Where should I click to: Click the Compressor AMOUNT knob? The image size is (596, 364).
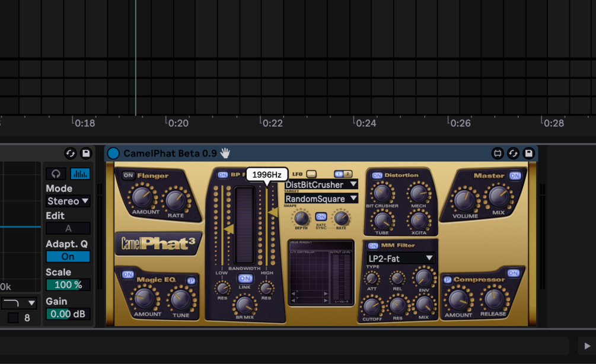point(458,300)
